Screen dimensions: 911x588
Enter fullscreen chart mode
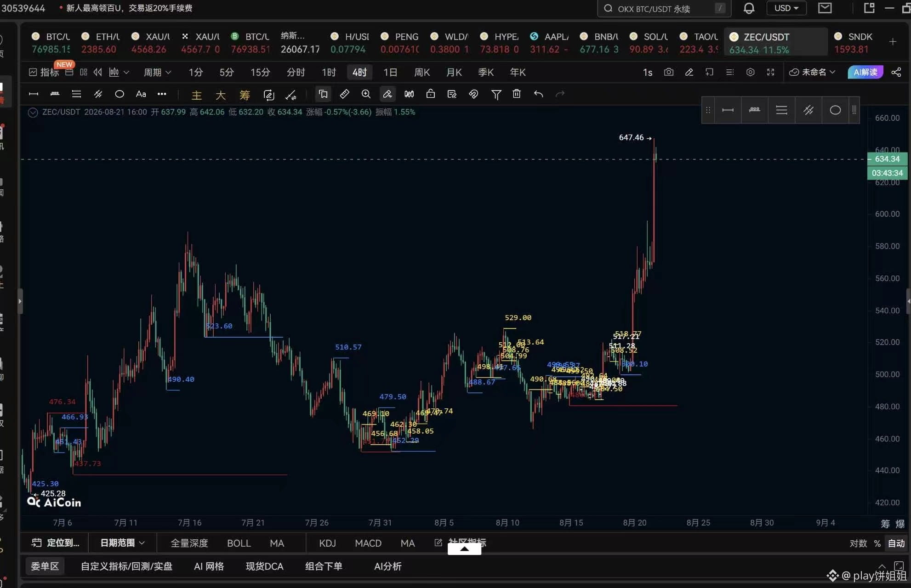coord(771,72)
